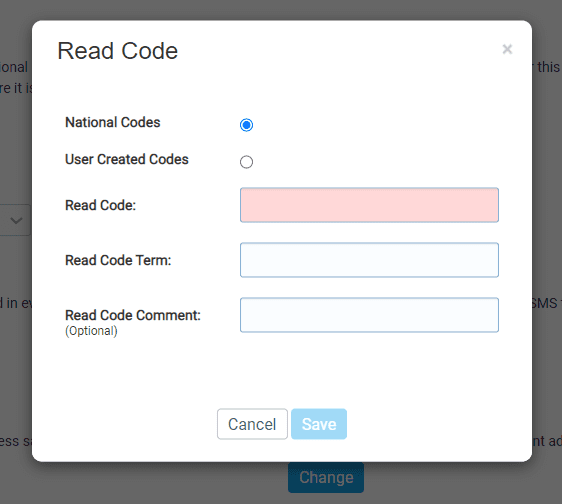Cancel the Read Code dialog
This screenshot has height=504, width=562.
pyautogui.click(x=252, y=424)
